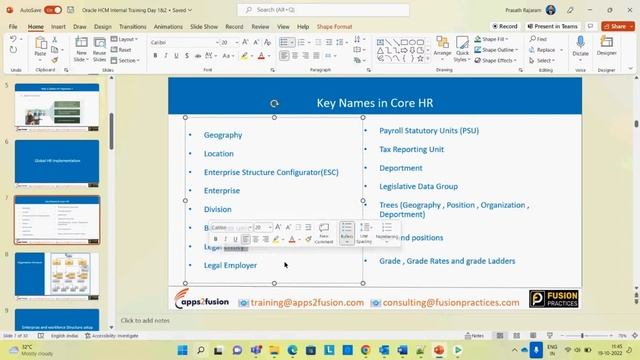Open the File menu
Viewport: 640px width, 360px height.
(x=13, y=27)
